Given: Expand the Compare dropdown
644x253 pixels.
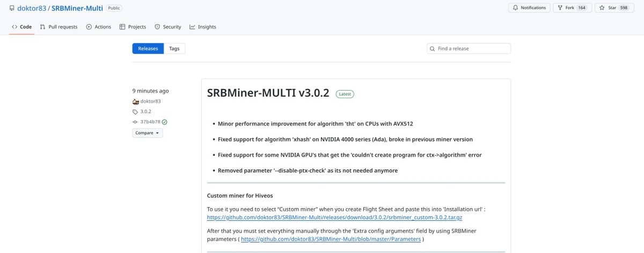Looking at the screenshot, I should coord(148,133).
